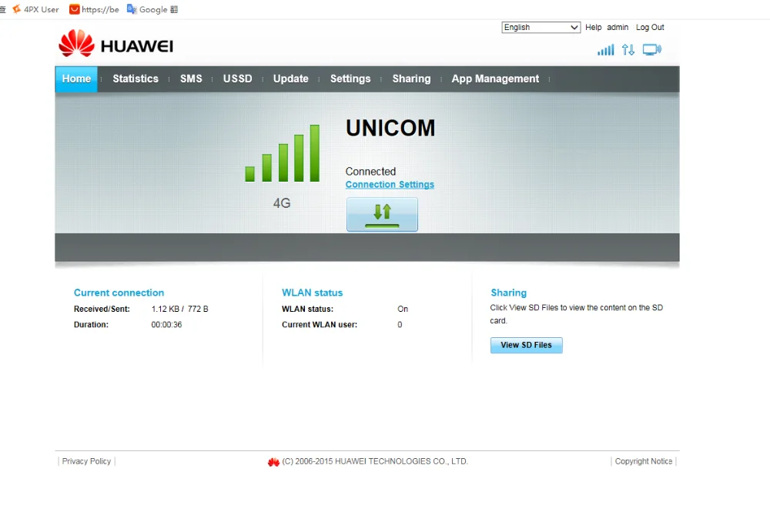
Task: Click WLAN status value On
Action: (x=403, y=309)
